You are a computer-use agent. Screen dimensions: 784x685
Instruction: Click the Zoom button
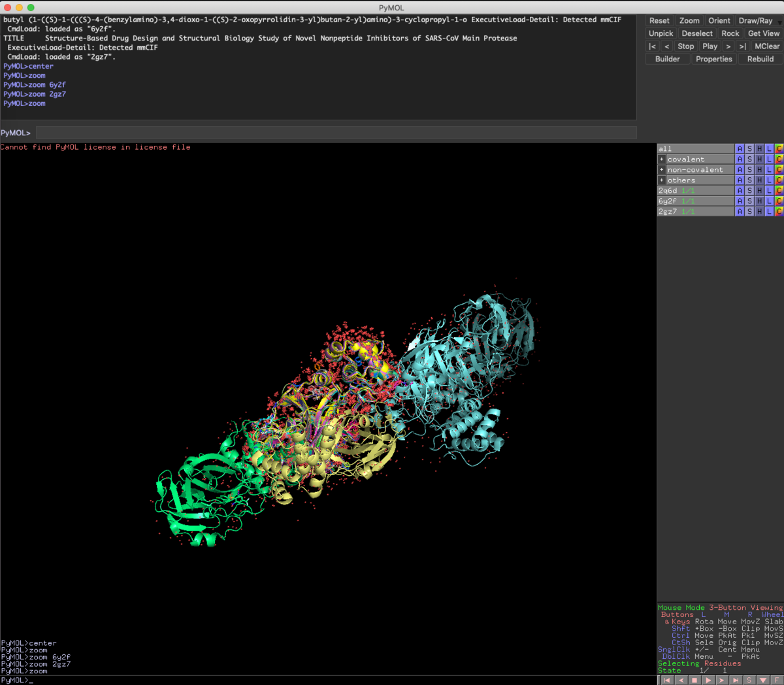point(689,21)
